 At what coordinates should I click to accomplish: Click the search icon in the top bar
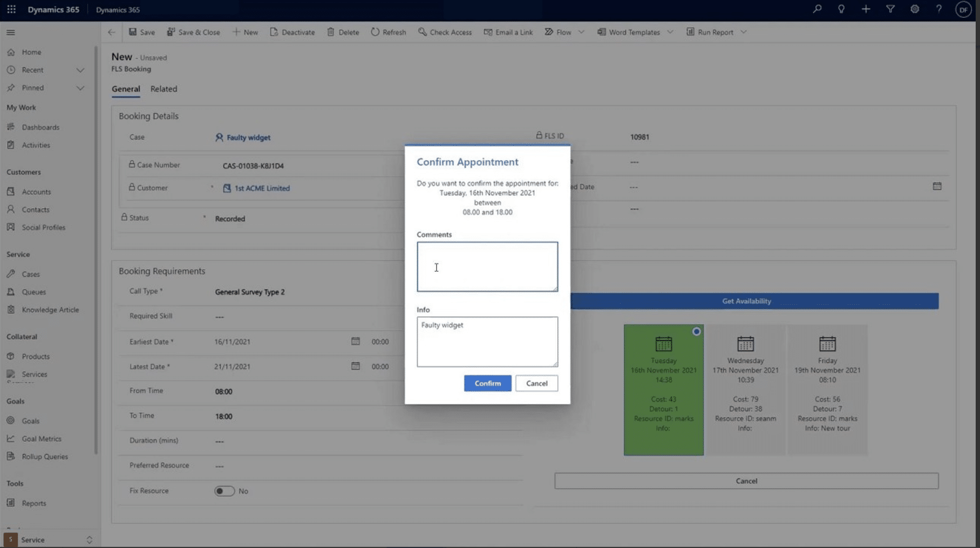click(817, 9)
